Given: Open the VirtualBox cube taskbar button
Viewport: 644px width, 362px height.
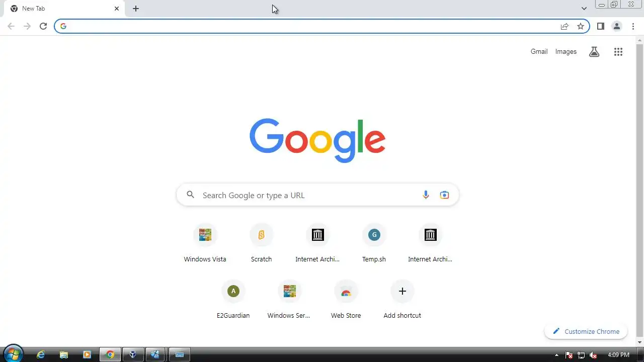Looking at the screenshot, I should click(x=133, y=354).
